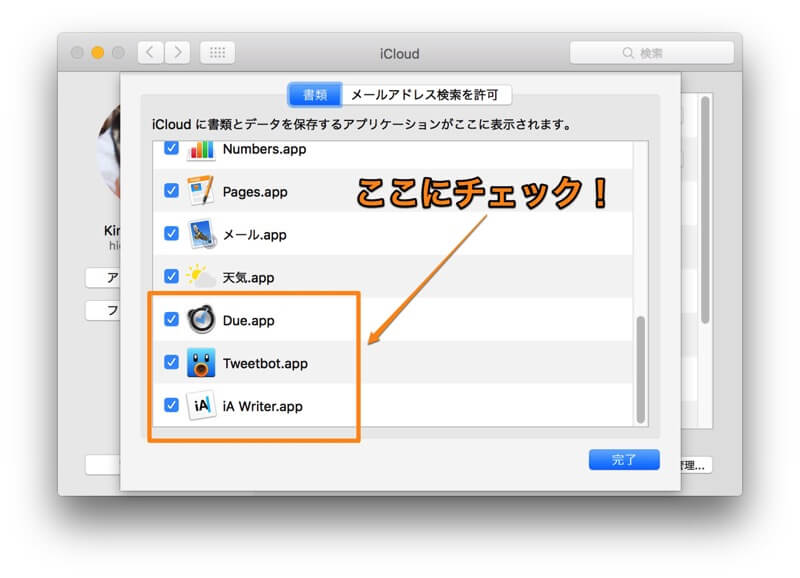Select the Numbers.app label

click(264, 149)
